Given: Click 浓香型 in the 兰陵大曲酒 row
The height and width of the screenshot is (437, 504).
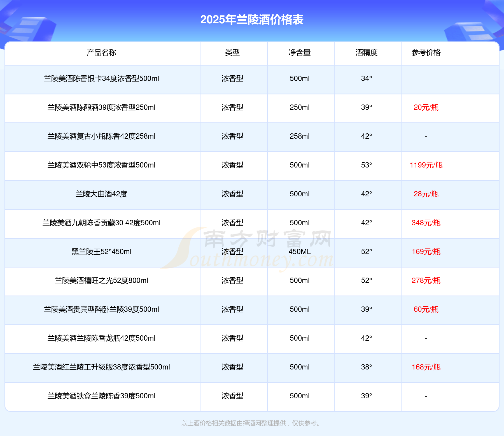Looking at the screenshot, I should (232, 194).
